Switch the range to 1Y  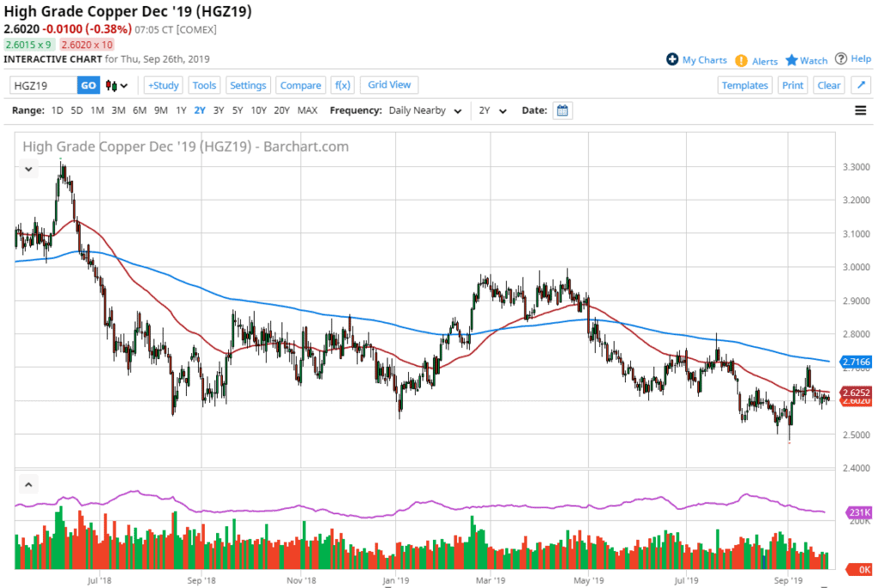tap(183, 110)
